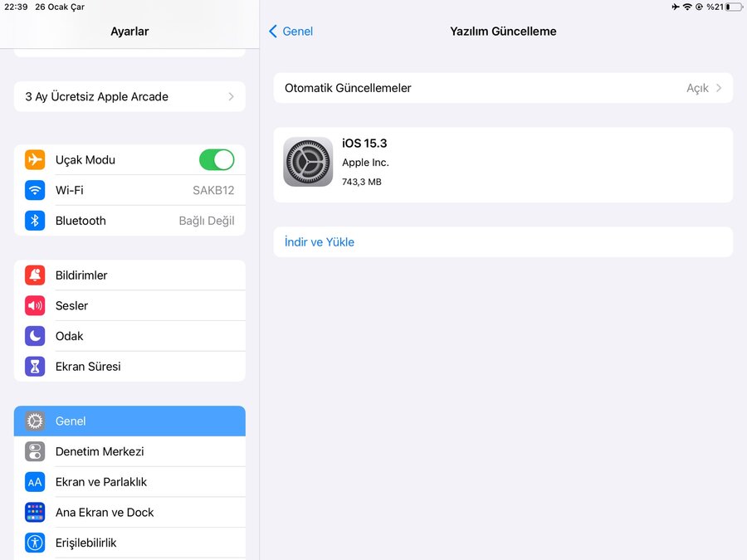Open the Otomatik Güncellemeler row
The width and height of the screenshot is (747, 560).
(503, 88)
